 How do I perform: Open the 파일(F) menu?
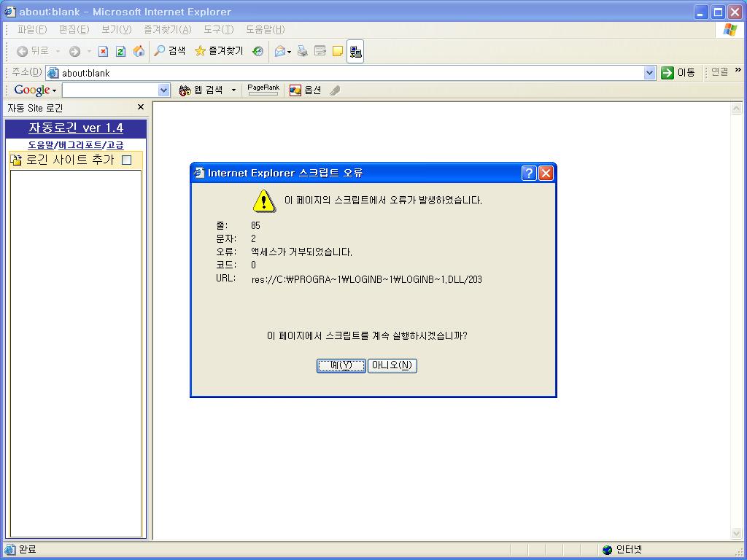pos(31,29)
